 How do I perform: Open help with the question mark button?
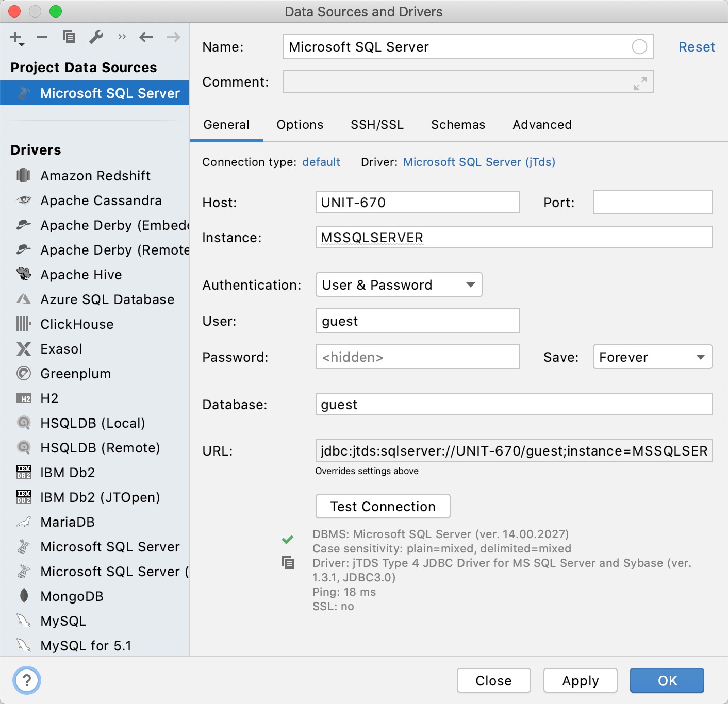point(27,681)
